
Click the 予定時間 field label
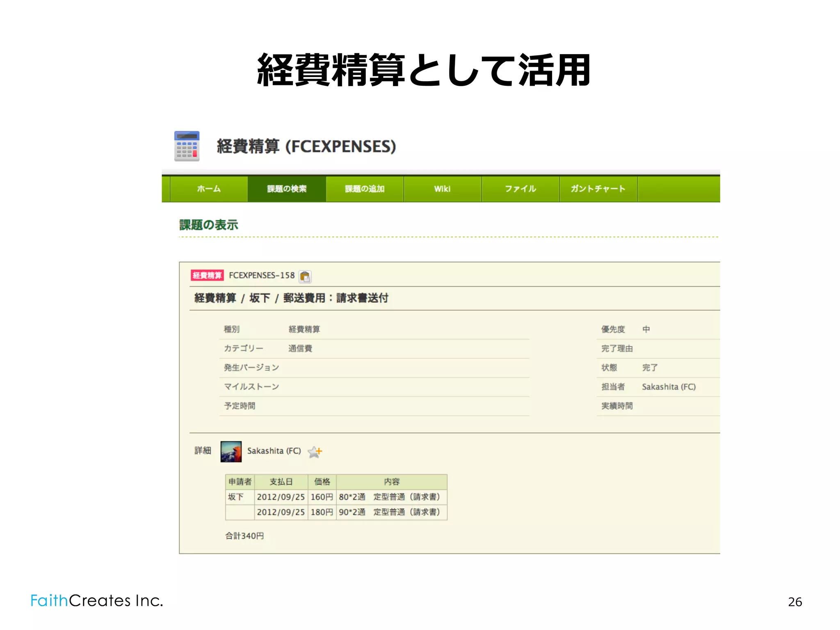[x=240, y=406]
